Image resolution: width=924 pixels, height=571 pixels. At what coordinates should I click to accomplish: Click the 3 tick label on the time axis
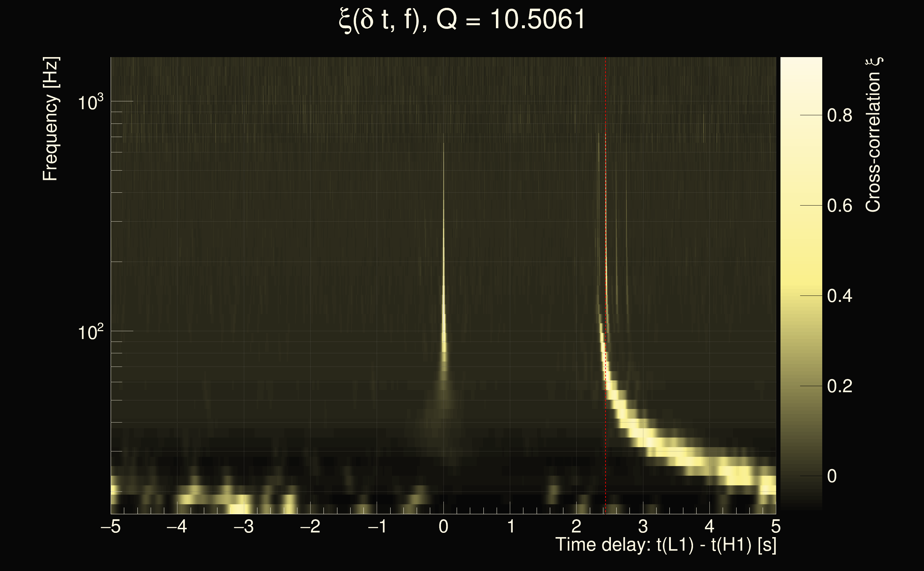pos(643,526)
